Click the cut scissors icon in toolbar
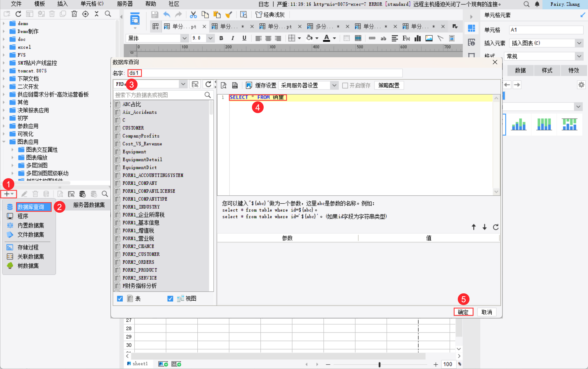 (193, 15)
